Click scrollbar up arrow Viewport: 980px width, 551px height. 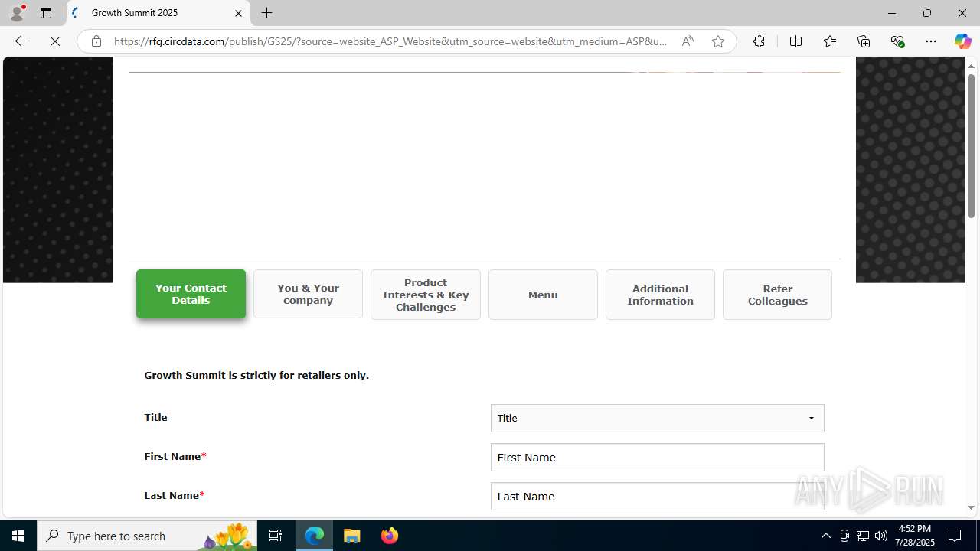click(x=971, y=66)
